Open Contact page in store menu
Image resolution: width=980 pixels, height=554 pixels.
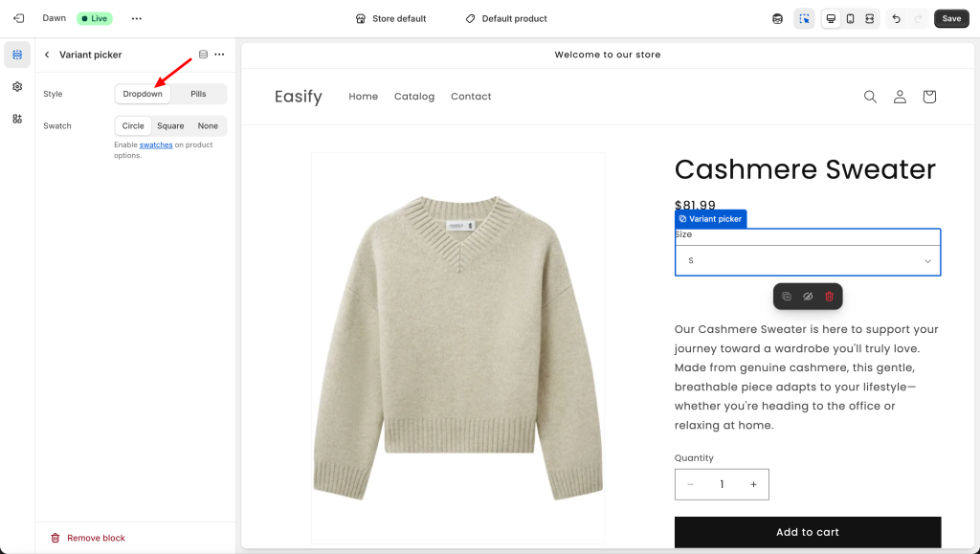pos(471,97)
